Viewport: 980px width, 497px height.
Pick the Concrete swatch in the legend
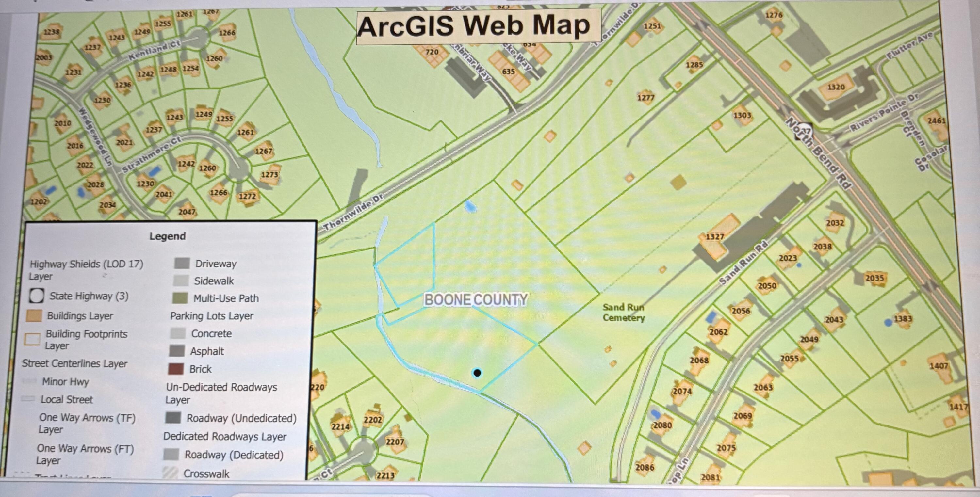(x=178, y=333)
